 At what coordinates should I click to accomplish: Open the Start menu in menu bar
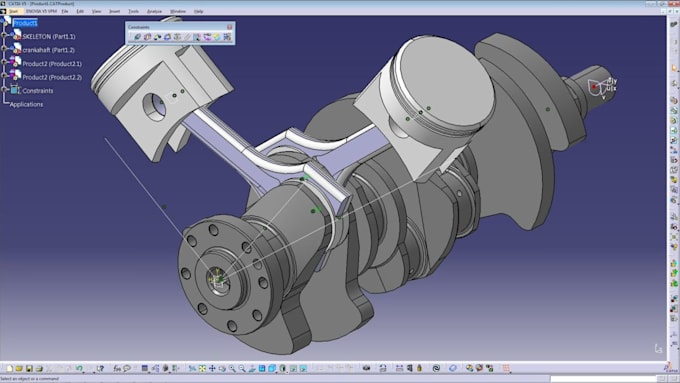coord(13,11)
